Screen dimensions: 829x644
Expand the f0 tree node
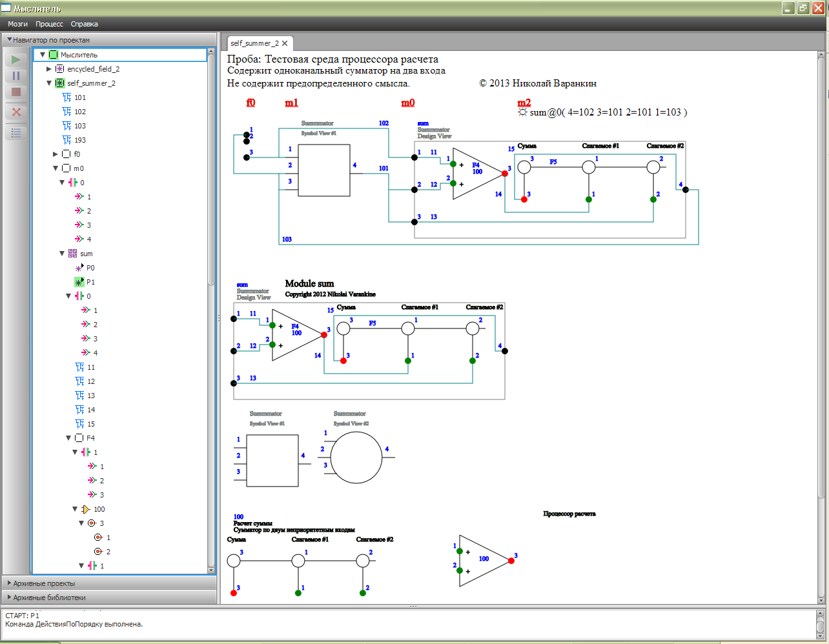pyautogui.click(x=56, y=154)
